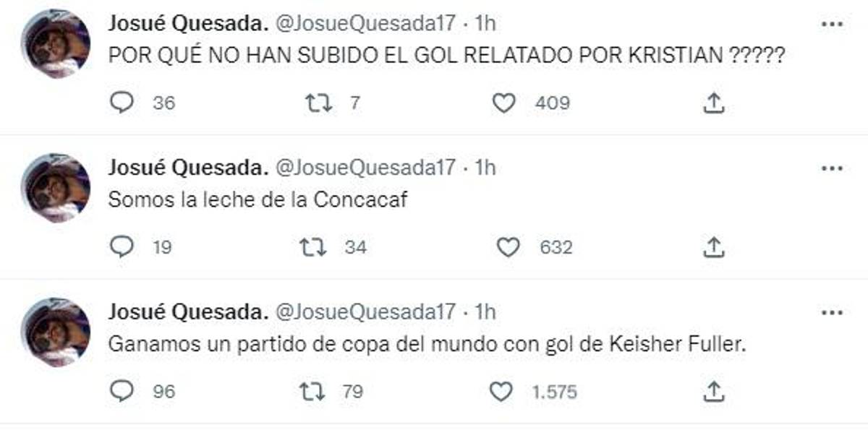Open more options on the Concacaf tweet

(833, 168)
